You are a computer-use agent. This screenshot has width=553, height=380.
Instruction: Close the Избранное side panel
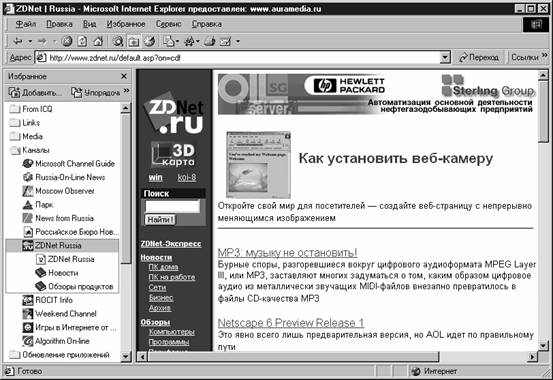click(x=124, y=76)
